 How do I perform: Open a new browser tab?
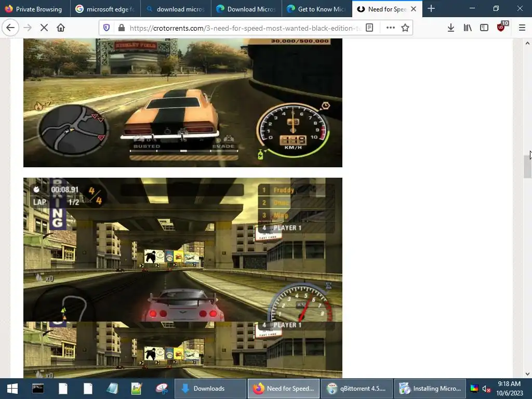point(431,9)
